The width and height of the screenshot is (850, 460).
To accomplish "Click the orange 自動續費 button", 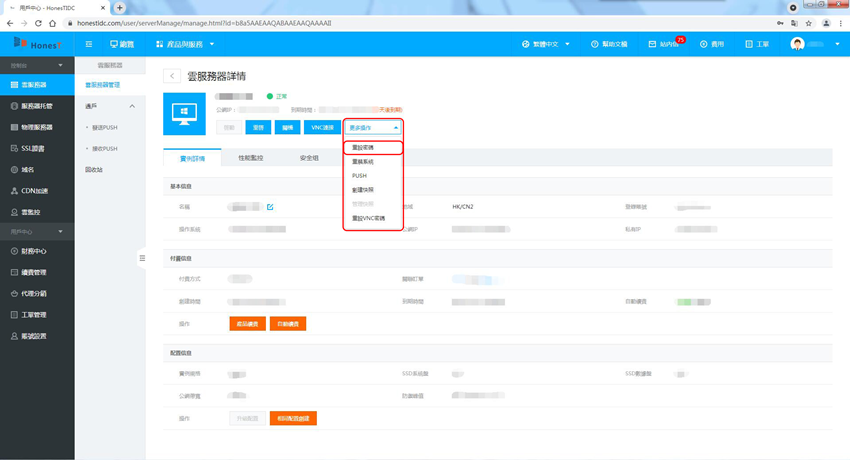I will tap(288, 324).
